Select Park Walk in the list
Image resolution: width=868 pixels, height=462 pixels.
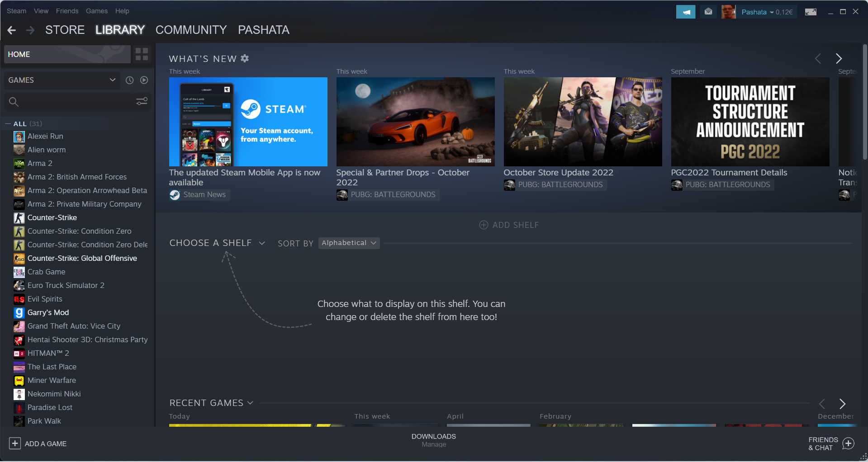coord(44,421)
